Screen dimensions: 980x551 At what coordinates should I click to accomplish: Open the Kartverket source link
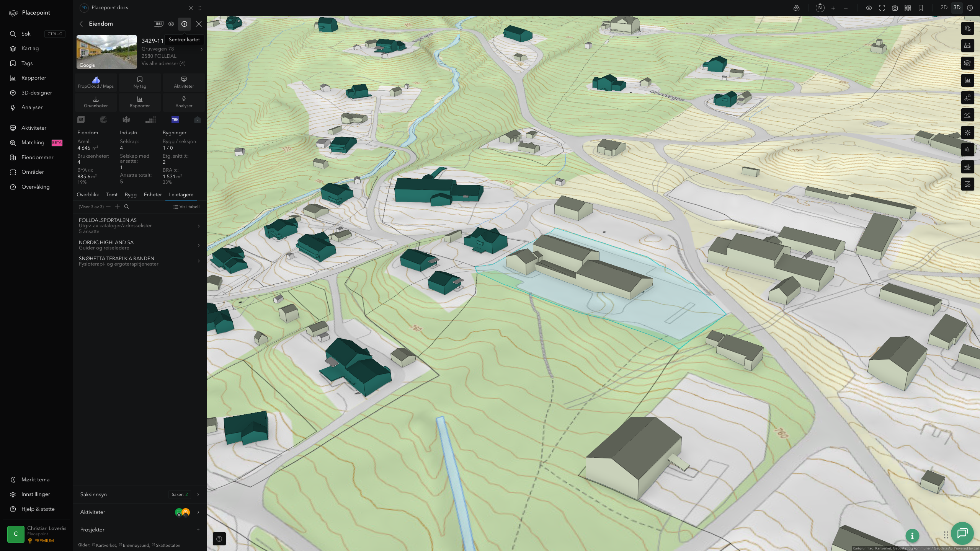pos(106,545)
